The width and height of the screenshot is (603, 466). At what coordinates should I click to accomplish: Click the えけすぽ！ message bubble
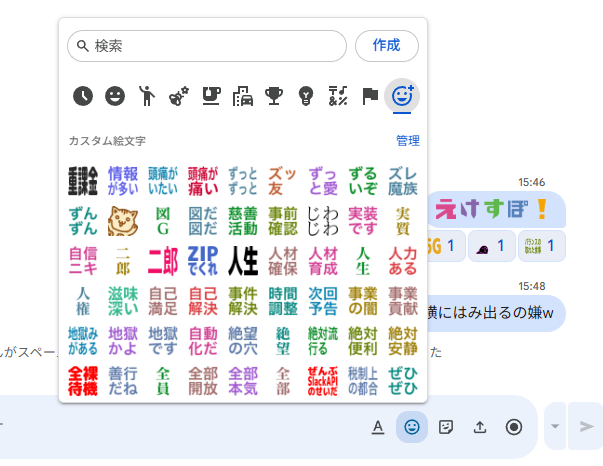coord(496,210)
